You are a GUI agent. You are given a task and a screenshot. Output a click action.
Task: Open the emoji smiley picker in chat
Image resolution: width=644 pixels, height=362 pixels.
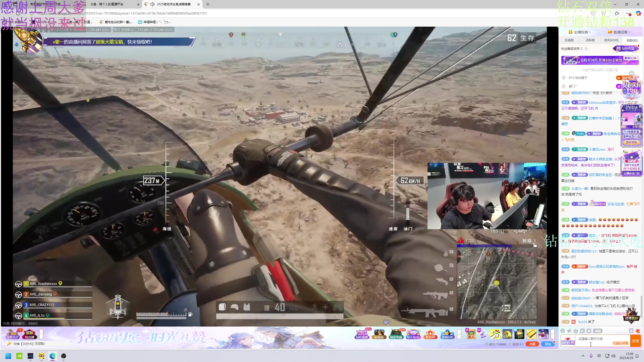click(563, 331)
